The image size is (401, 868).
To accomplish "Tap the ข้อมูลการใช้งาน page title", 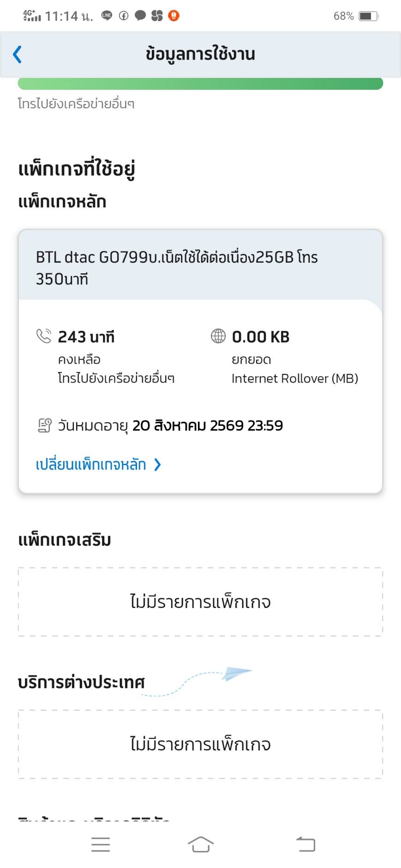I will [200, 54].
